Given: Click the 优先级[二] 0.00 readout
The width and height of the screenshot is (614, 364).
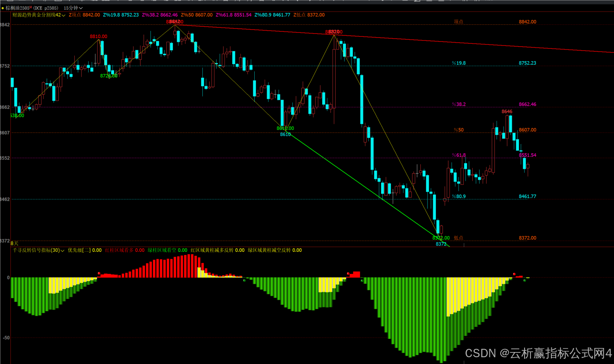Looking at the screenshot, I should pos(85,250).
